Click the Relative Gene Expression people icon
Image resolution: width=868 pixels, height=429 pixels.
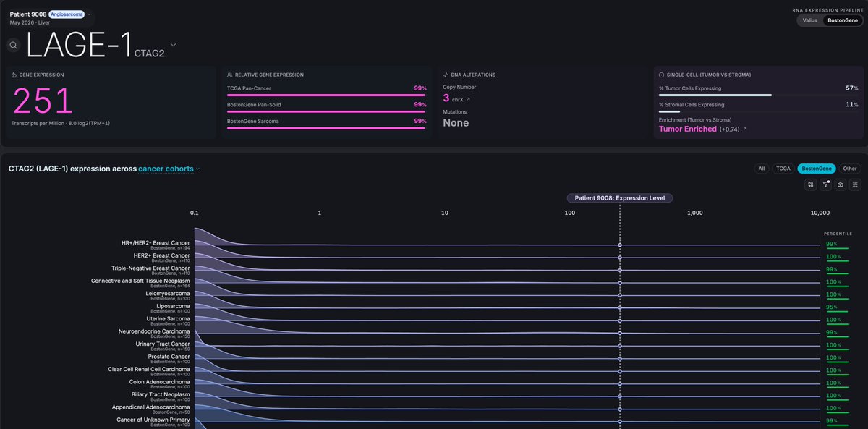coord(229,75)
